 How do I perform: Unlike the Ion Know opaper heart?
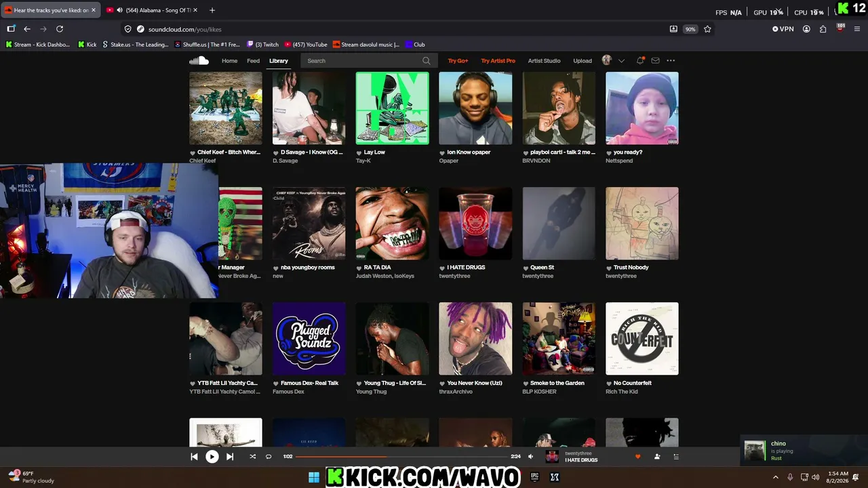point(442,152)
